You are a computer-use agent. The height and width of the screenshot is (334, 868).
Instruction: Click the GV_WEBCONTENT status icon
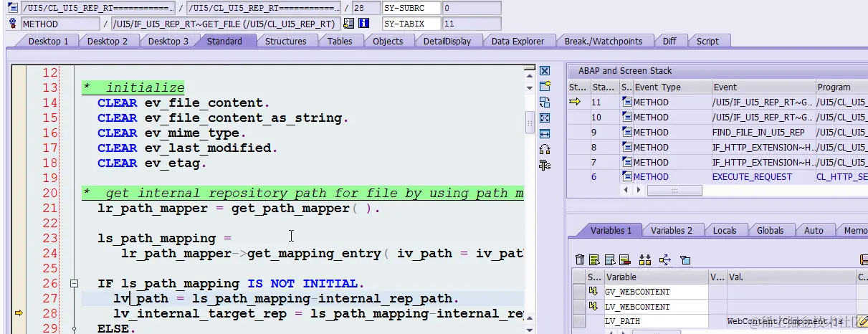pos(595,292)
